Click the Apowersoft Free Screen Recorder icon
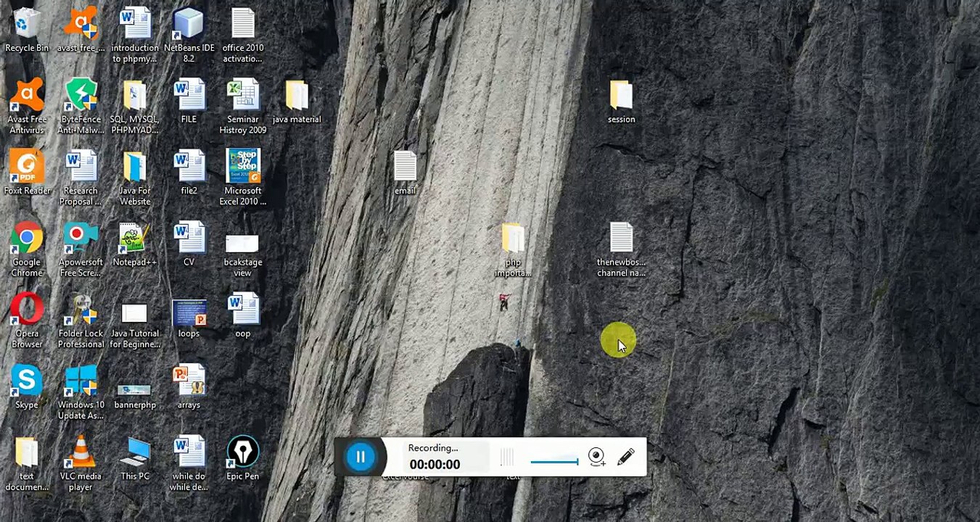980x522 pixels. tap(81, 244)
